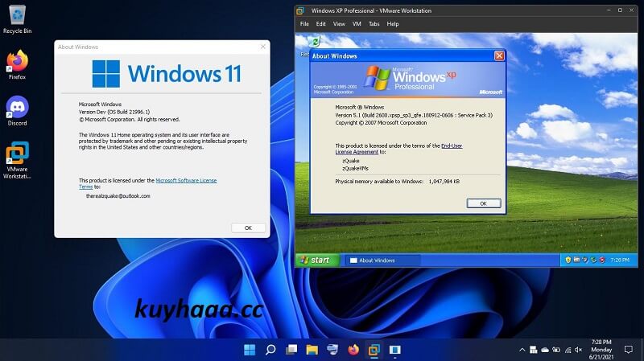Screen dimensions: 644x361
Task: Click OK in the Windows XP About dialog
Action: tap(484, 203)
